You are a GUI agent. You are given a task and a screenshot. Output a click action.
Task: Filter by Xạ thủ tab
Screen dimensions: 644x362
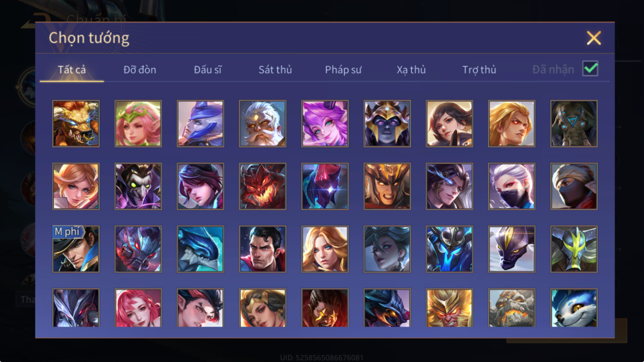411,70
